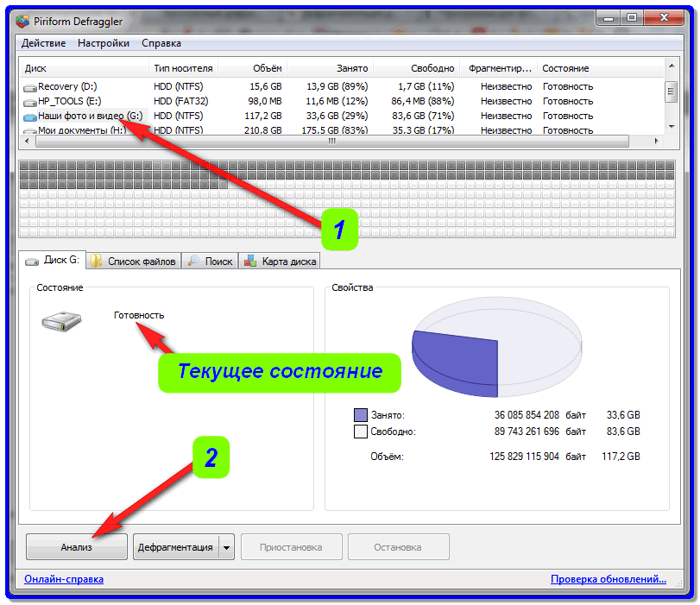Click the folder icon on Список файлов tab

click(96, 261)
